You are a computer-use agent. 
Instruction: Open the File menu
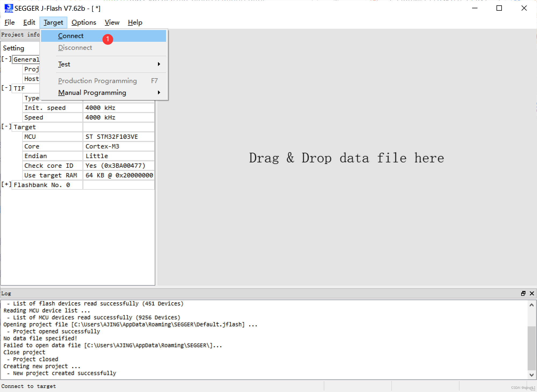(10, 23)
